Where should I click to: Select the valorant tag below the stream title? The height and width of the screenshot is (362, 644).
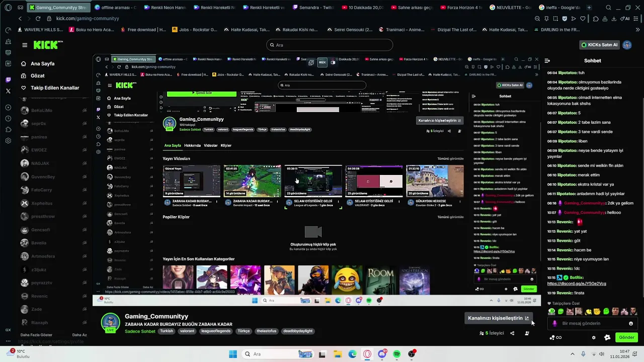point(187,331)
